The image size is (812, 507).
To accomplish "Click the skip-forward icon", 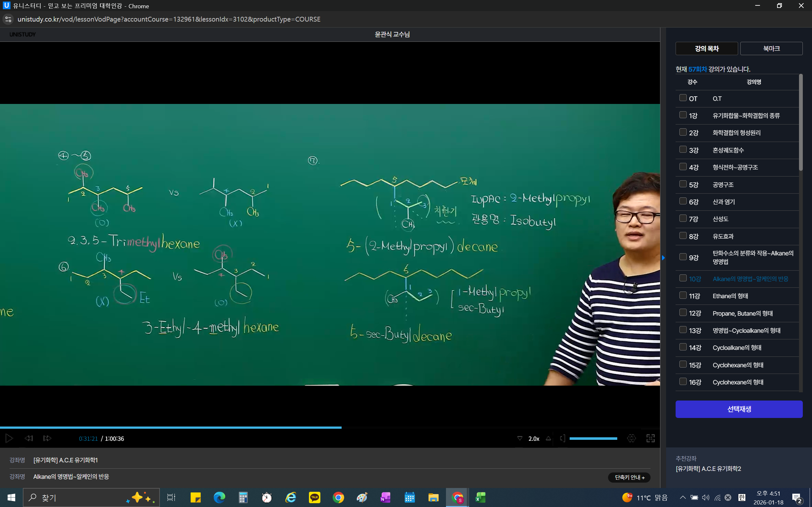I will pyautogui.click(x=47, y=438).
